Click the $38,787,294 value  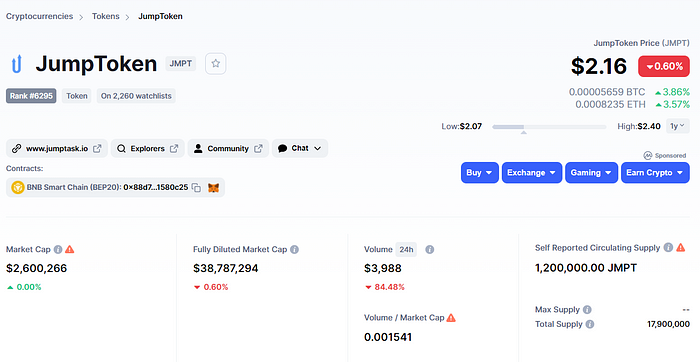coord(225,268)
